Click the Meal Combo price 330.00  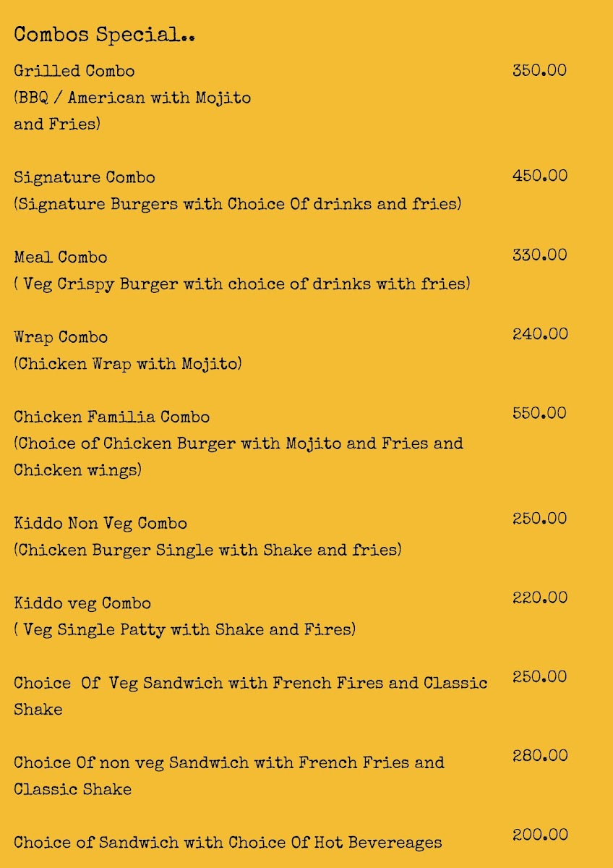[x=539, y=255]
